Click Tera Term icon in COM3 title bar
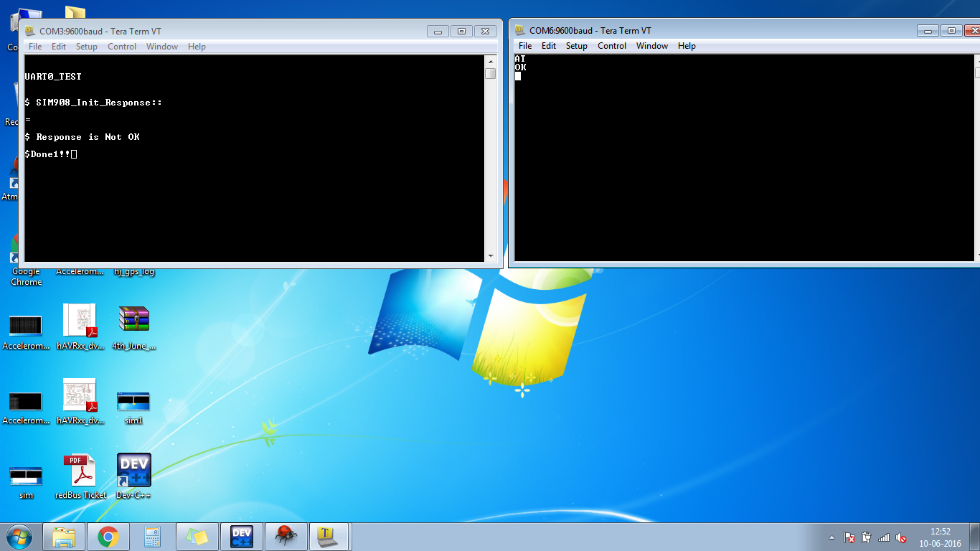 pos(29,31)
